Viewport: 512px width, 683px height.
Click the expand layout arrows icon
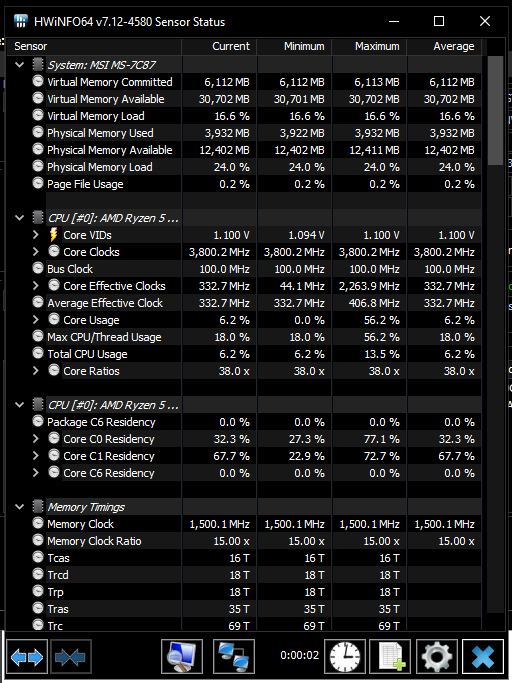pyautogui.click(x=27, y=656)
